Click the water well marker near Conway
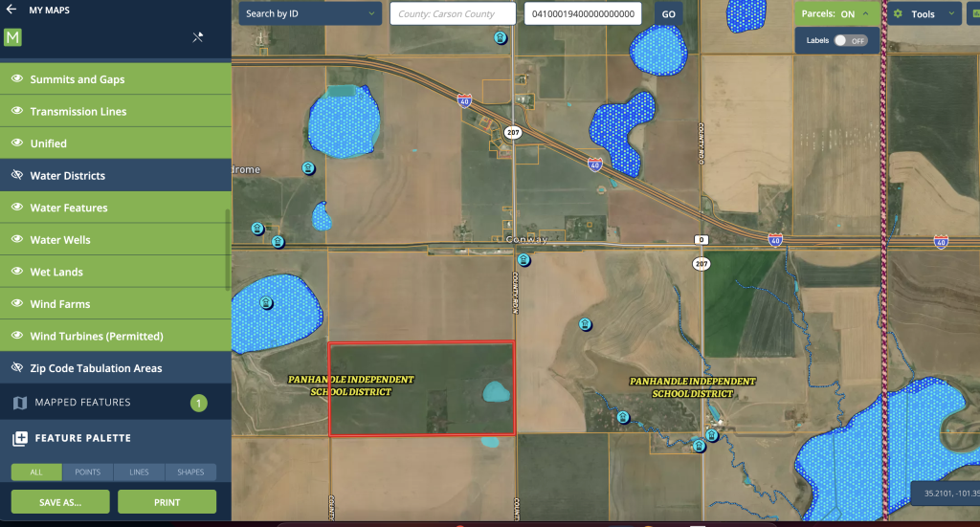The width and height of the screenshot is (980, 527). pyautogui.click(x=523, y=259)
